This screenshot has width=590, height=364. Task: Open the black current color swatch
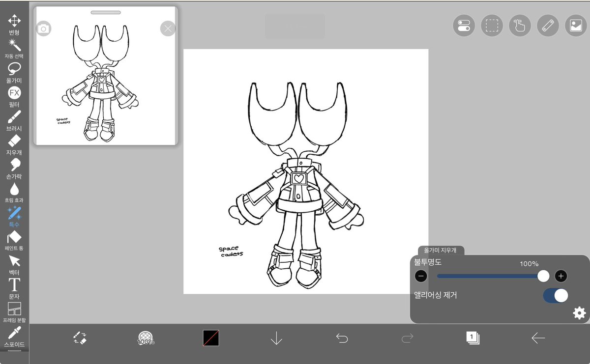[x=211, y=338]
